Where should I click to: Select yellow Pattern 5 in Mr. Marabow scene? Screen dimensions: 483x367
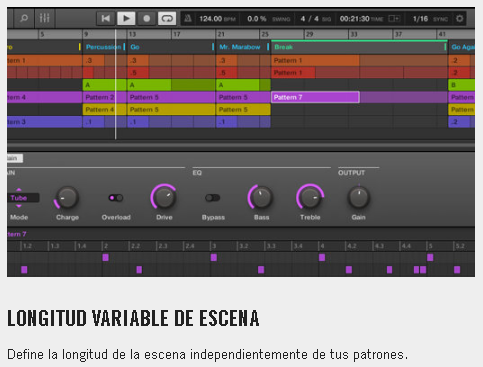(243, 109)
